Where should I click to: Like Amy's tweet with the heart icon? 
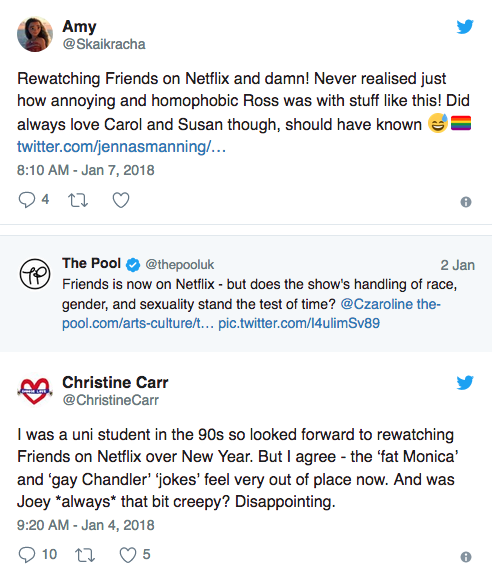click(x=121, y=200)
